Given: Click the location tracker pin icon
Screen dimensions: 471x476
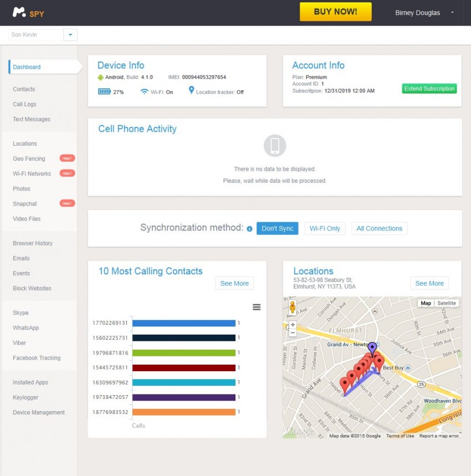Looking at the screenshot, I should click(x=191, y=90).
